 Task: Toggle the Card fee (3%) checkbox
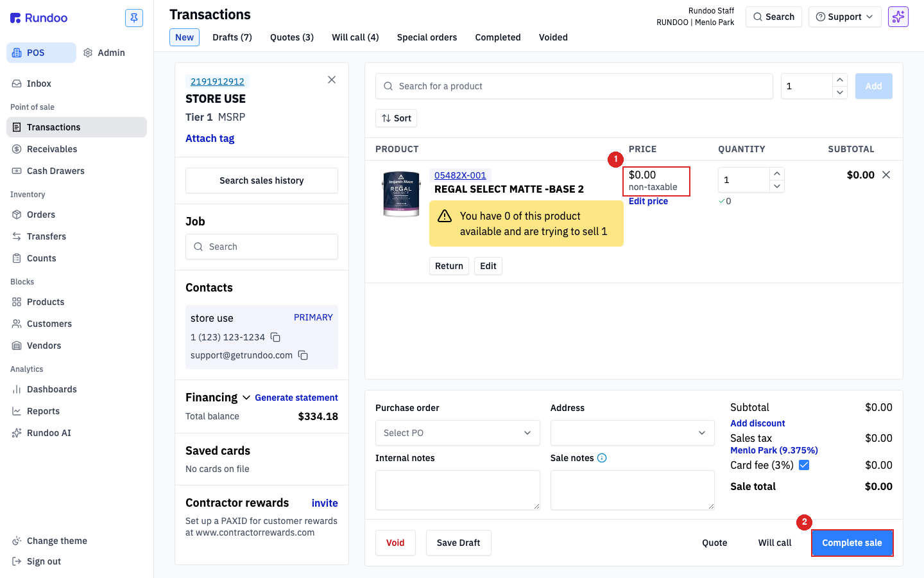(804, 465)
